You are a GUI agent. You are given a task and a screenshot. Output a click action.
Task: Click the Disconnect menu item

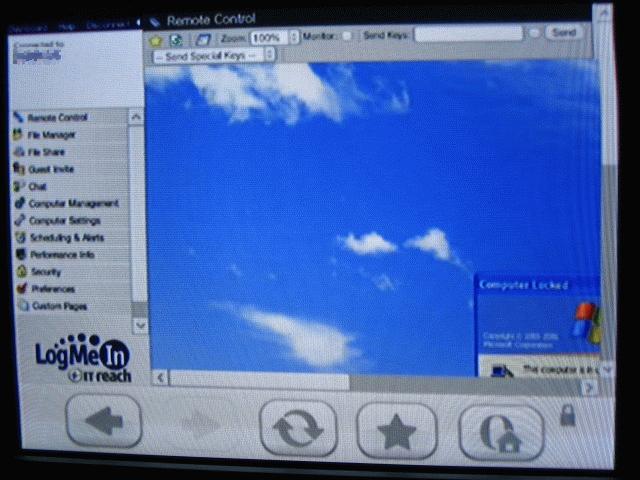107,25
